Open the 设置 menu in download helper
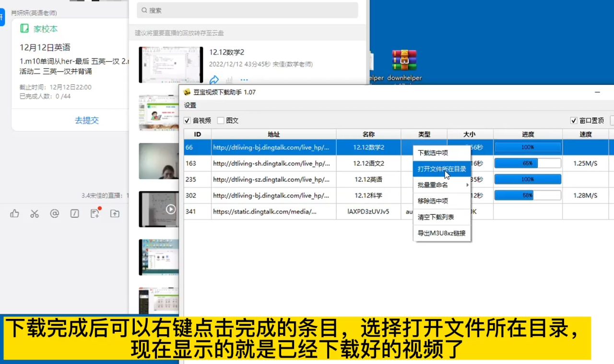Viewport: 614px width, 364px height. click(190, 106)
